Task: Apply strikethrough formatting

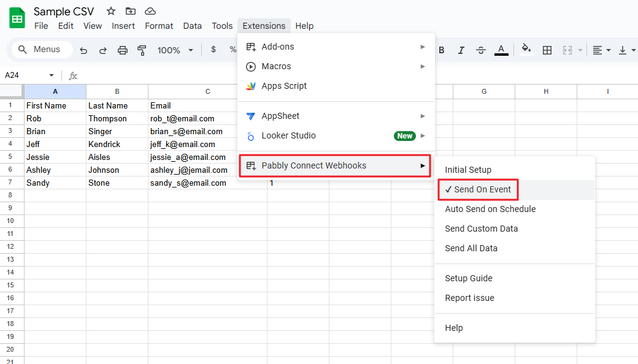Action: [x=481, y=50]
